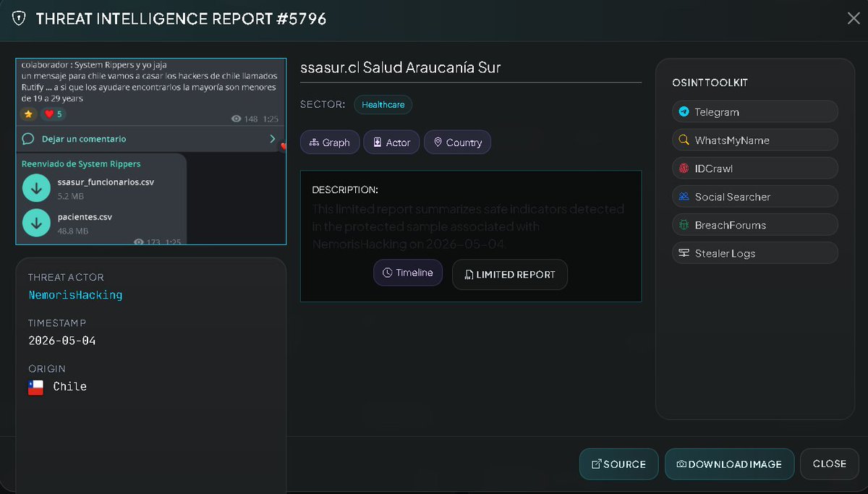868x494 pixels.
Task: Click the chevron next to Dejar un comentario
Action: click(272, 139)
